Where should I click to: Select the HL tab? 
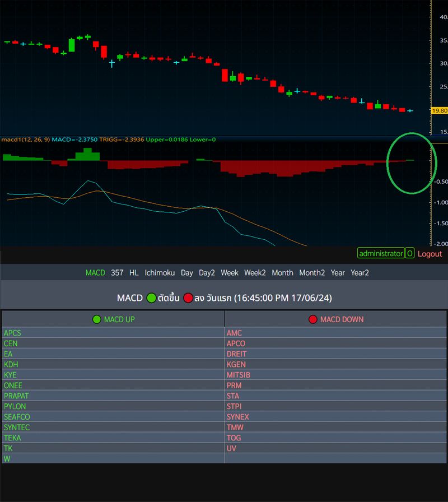point(133,273)
